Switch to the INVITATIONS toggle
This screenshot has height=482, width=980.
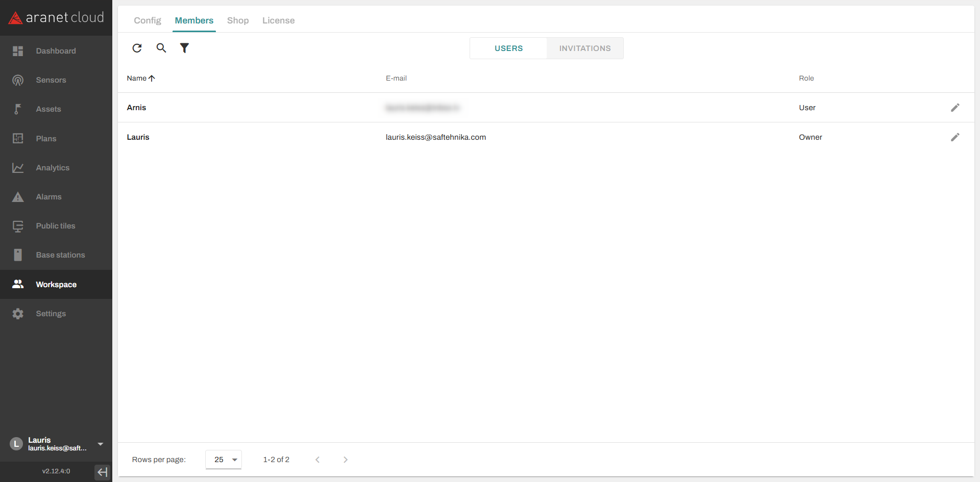point(584,48)
